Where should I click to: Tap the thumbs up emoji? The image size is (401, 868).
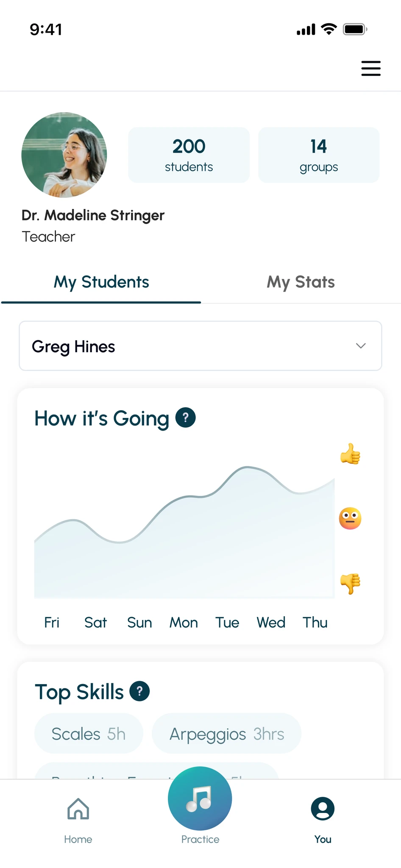point(350,454)
